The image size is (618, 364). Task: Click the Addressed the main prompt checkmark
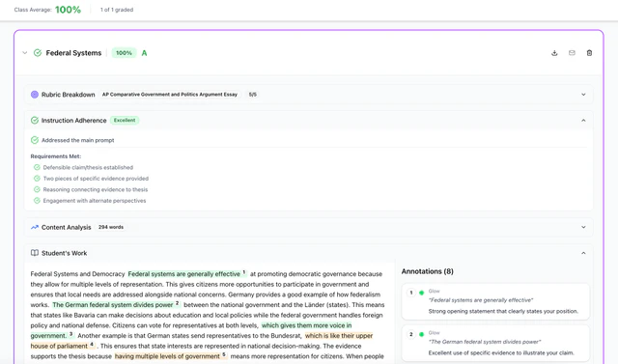pos(35,140)
